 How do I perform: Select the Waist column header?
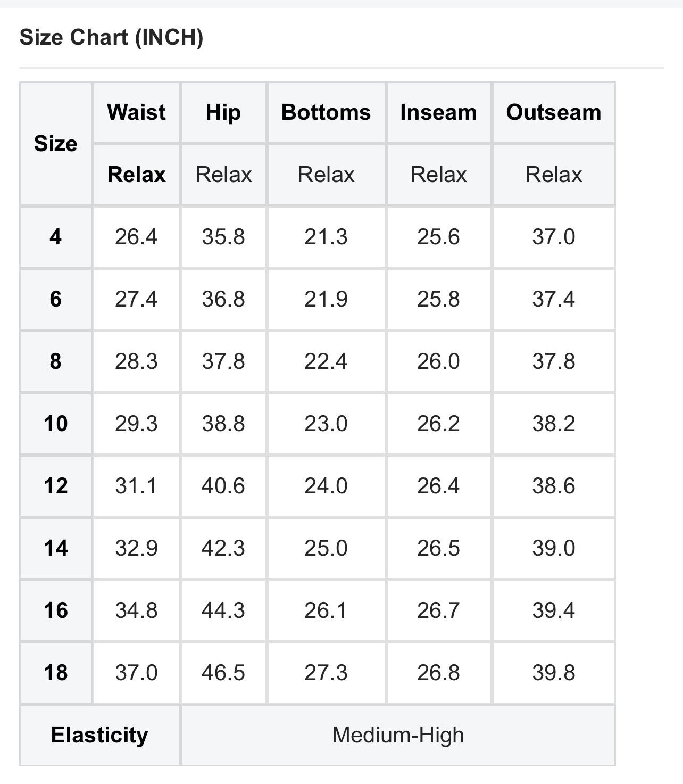pos(136,112)
